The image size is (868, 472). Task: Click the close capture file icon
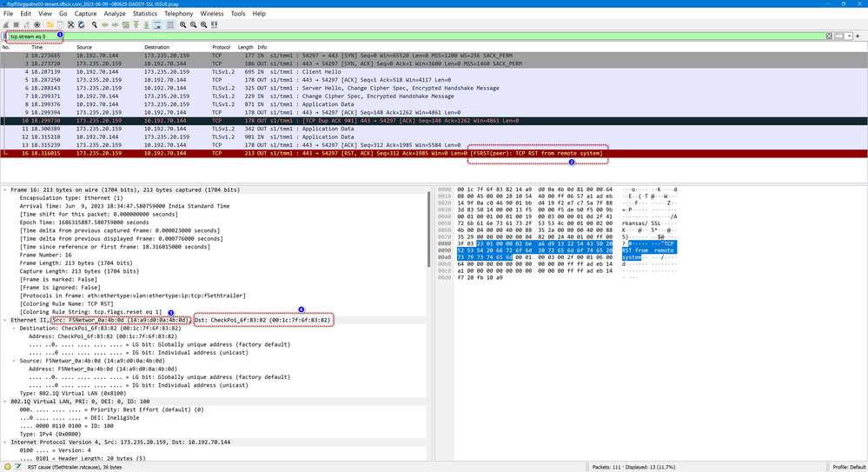click(73, 25)
